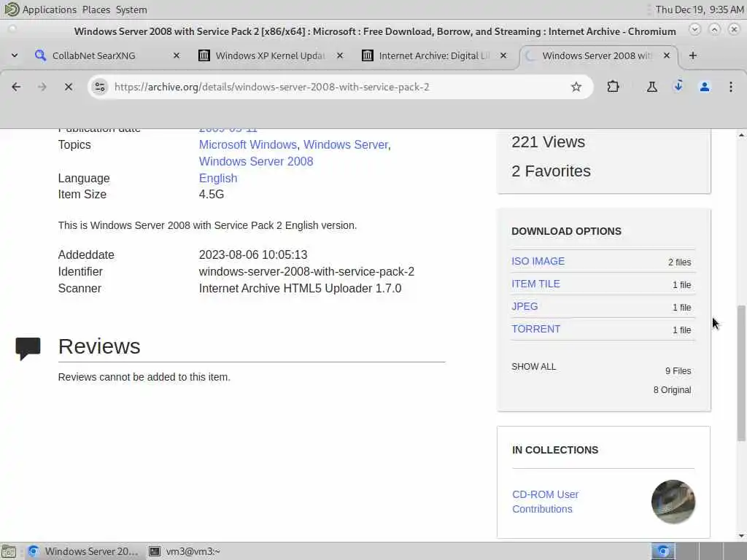
Task: Click the 8 Original count
Action: point(672,390)
